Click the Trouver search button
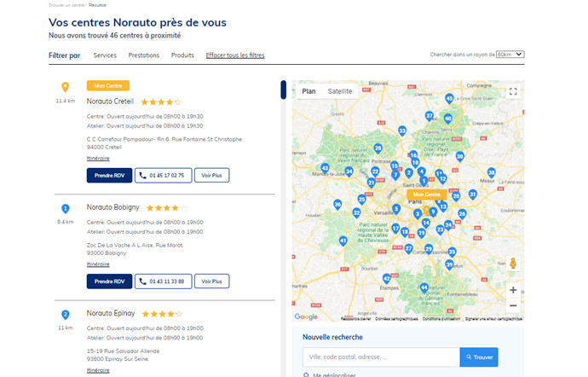Screen dimensions: 588x377 pyautogui.click(x=479, y=357)
